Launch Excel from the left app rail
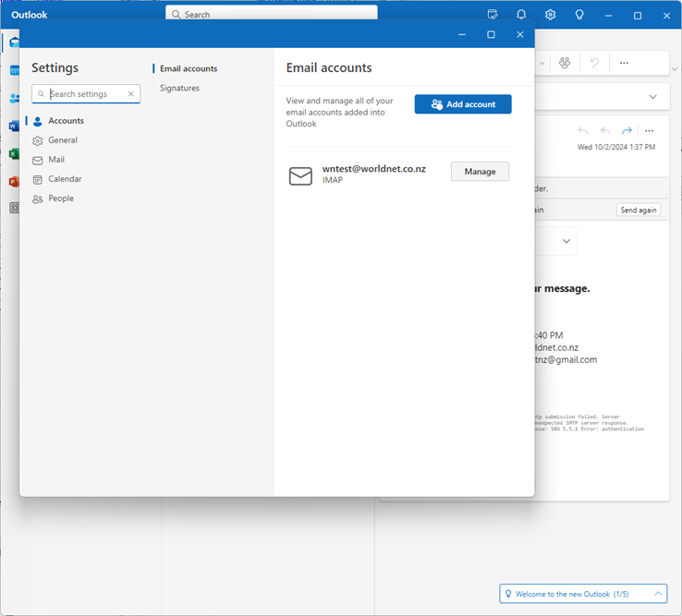The height and width of the screenshot is (616, 682). pos(13,153)
